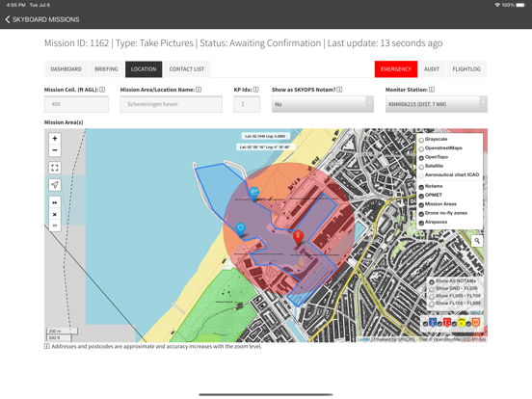Click the red EMERGENCY button
The width and height of the screenshot is (532, 399).
[x=396, y=69]
